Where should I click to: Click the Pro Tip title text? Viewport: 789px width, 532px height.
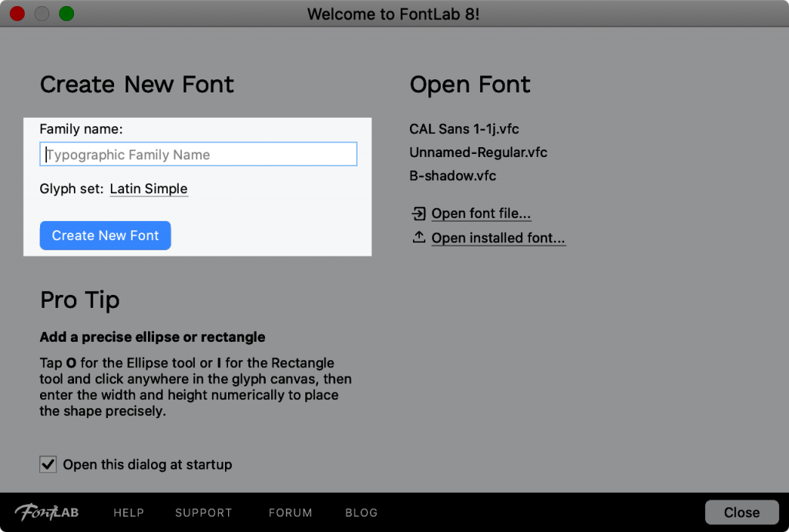coord(80,300)
